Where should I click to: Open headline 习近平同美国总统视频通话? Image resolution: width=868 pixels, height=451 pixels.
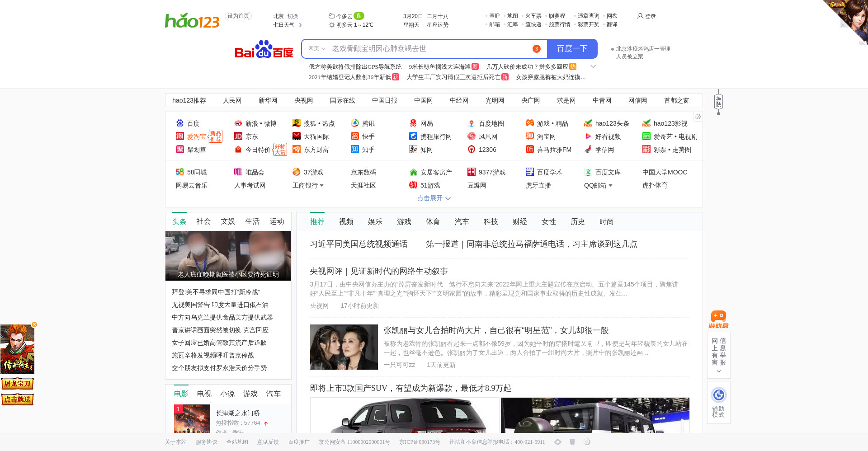click(359, 244)
